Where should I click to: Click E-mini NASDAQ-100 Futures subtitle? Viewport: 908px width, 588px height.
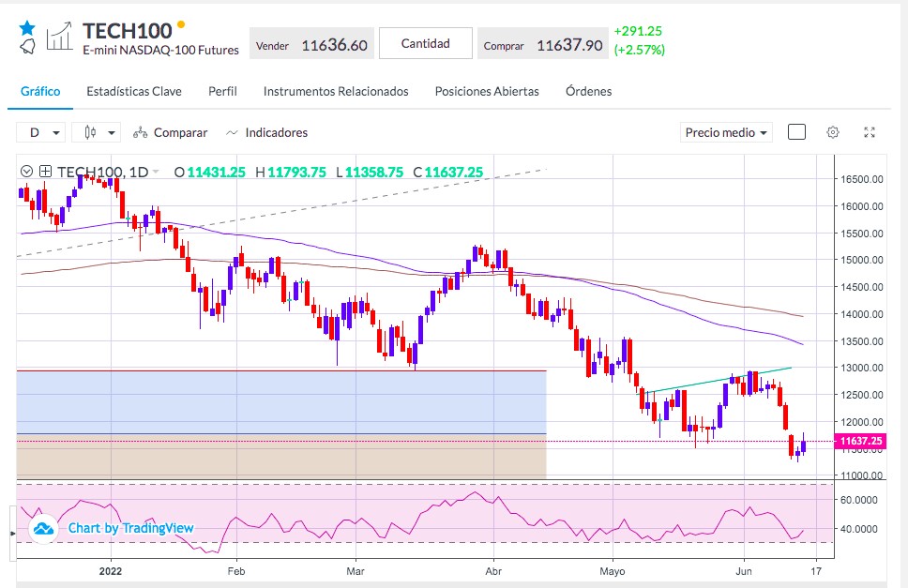click(x=161, y=51)
